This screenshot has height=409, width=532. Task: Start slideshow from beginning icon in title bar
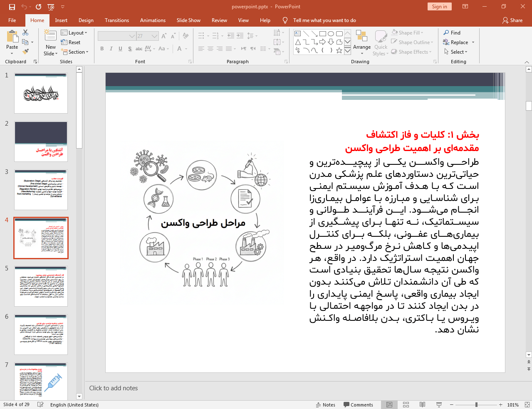[x=51, y=7]
